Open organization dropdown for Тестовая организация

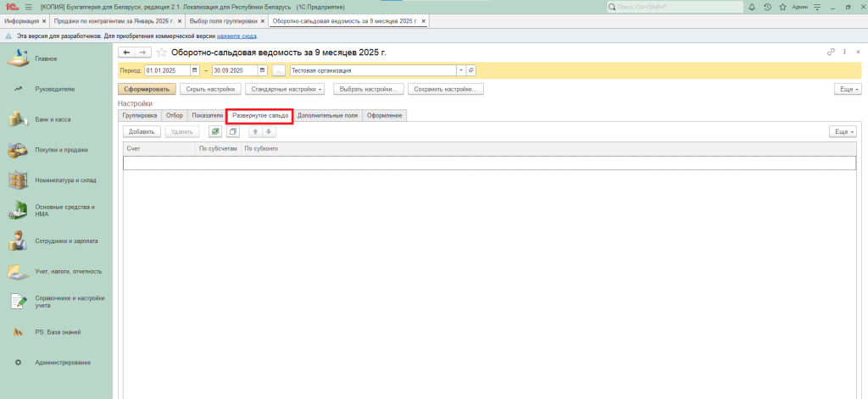pyautogui.click(x=460, y=70)
